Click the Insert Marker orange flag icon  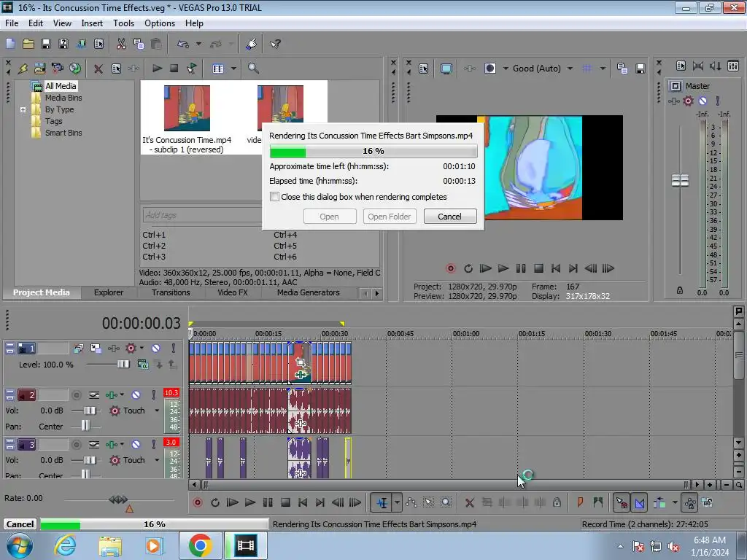(x=580, y=502)
